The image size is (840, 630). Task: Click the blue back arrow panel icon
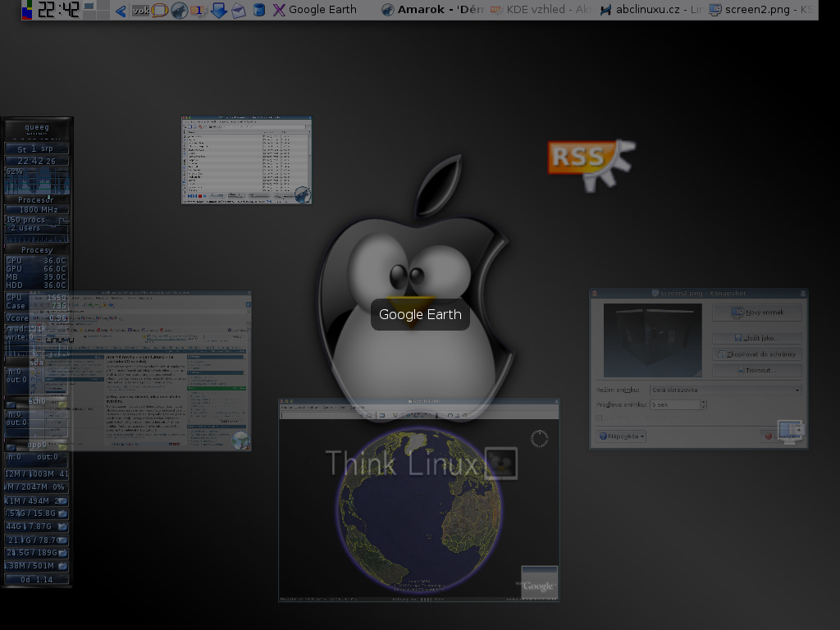tap(121, 10)
